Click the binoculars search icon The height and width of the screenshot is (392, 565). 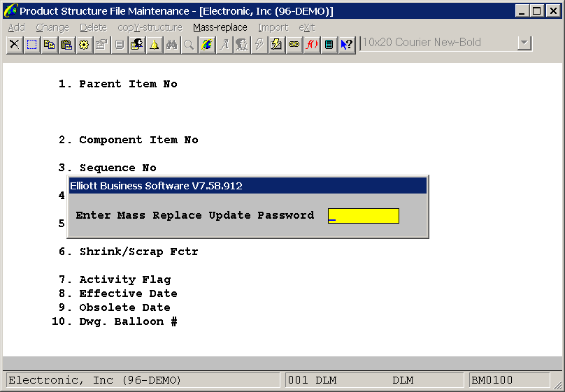tap(171, 45)
